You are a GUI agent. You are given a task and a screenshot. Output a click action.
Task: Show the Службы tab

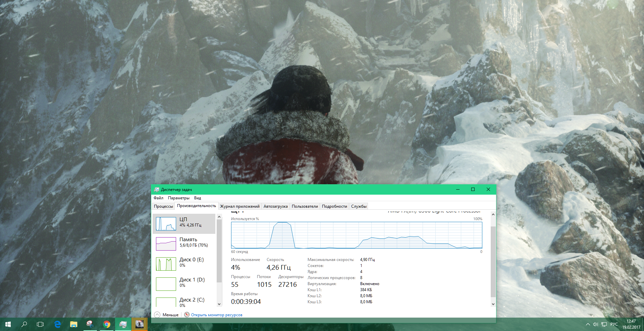359,206
